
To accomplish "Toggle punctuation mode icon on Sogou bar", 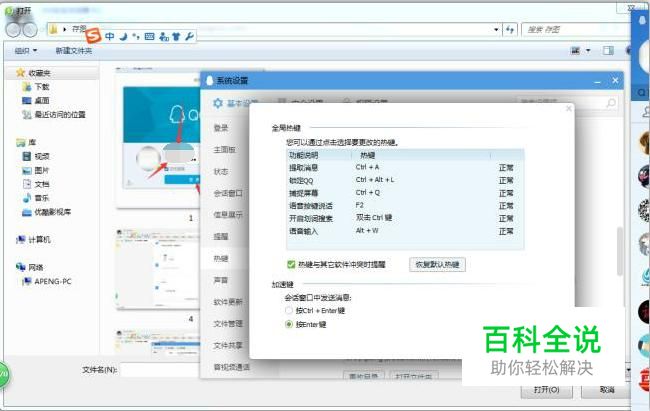I will click(x=136, y=36).
